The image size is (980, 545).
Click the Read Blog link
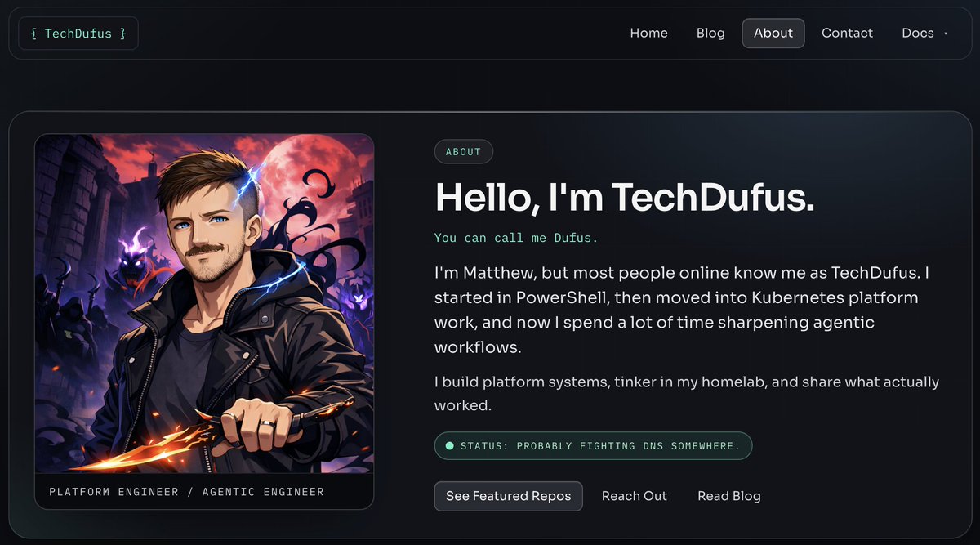(728, 496)
